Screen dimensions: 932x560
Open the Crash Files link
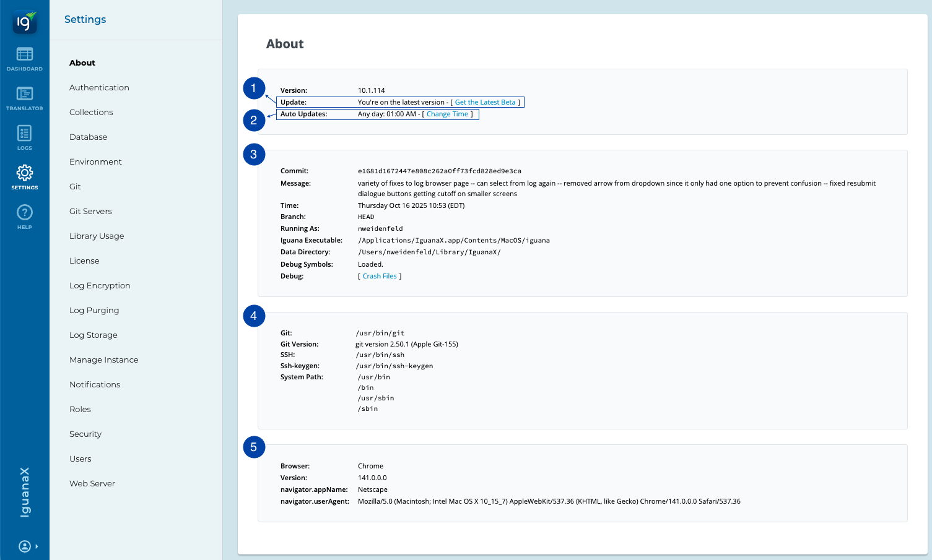click(x=380, y=276)
